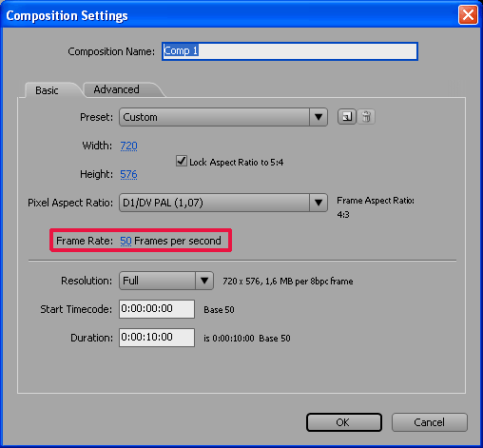Viewport: 483px width, 448px height.
Task: Switch to the Advanced tab
Action: coord(116,89)
